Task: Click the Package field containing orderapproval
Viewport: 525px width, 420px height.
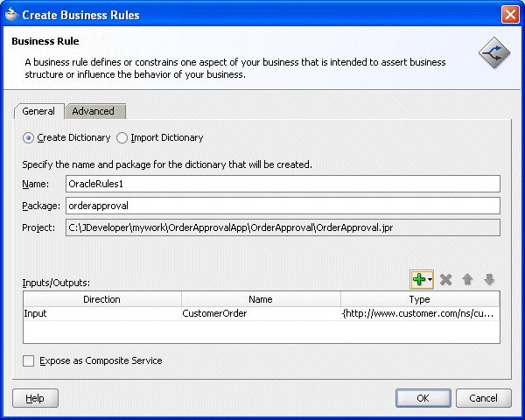Action: pyautogui.click(x=283, y=206)
